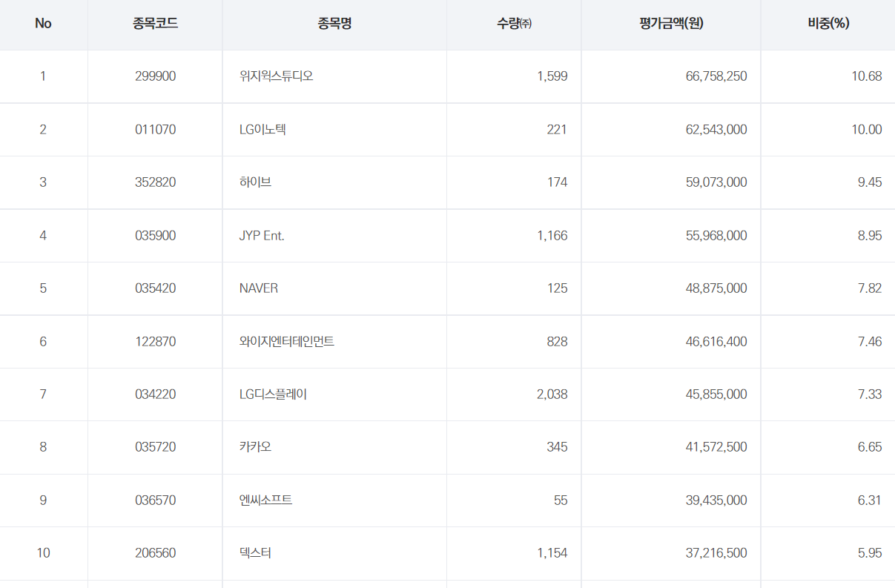The image size is (895, 588).
Task: Click quantity value 345
Action: [x=557, y=447]
